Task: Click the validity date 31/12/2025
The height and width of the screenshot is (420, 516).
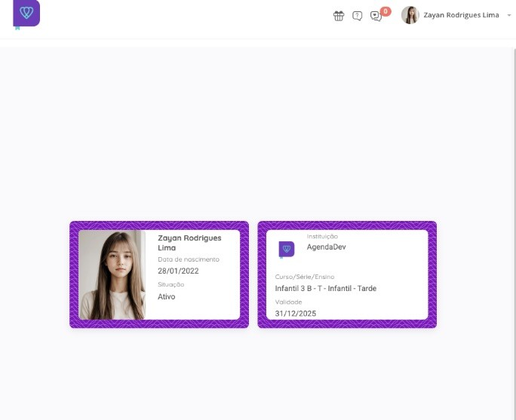Action: point(296,314)
